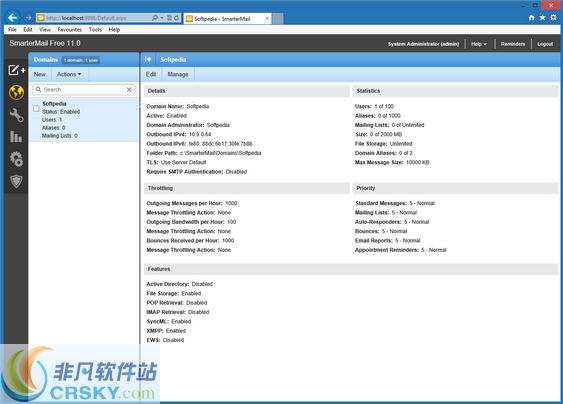Open browser Tools gear icon
This screenshot has height=404, width=563.
click(x=553, y=18)
